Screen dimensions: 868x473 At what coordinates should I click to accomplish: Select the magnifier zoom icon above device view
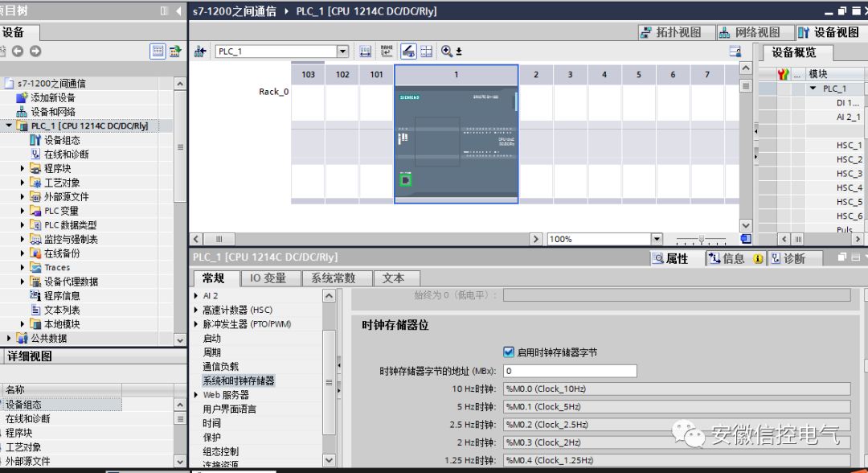446,50
